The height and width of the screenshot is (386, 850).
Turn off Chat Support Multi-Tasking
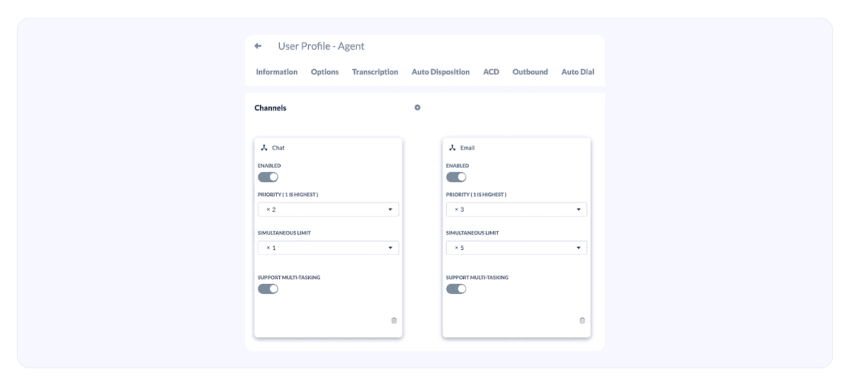(268, 289)
